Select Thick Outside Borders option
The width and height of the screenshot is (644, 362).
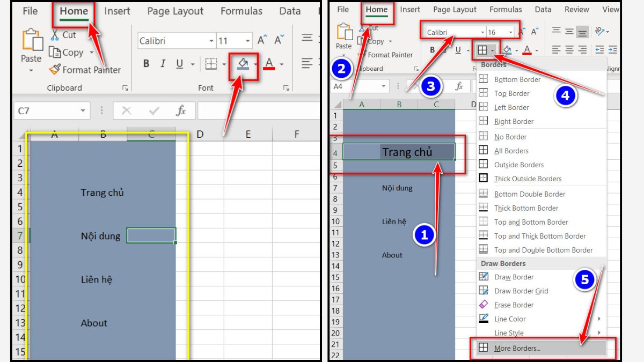point(527,179)
